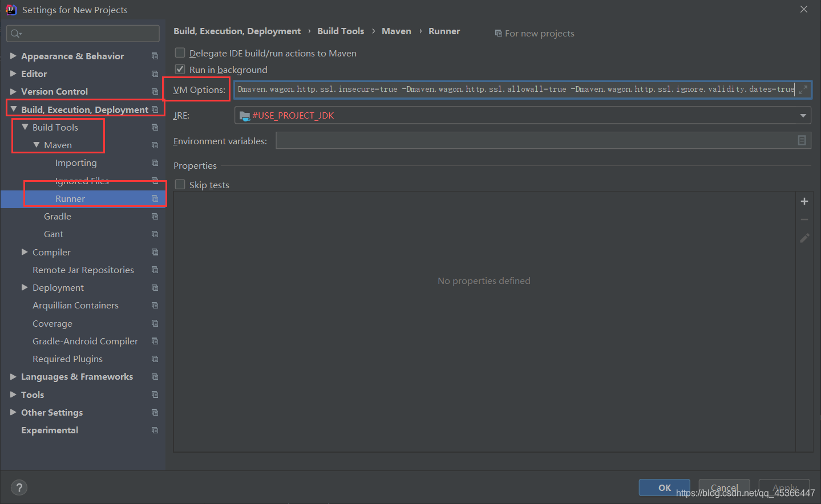Edit selected property with pencil icon
The width and height of the screenshot is (821, 504).
(x=804, y=238)
